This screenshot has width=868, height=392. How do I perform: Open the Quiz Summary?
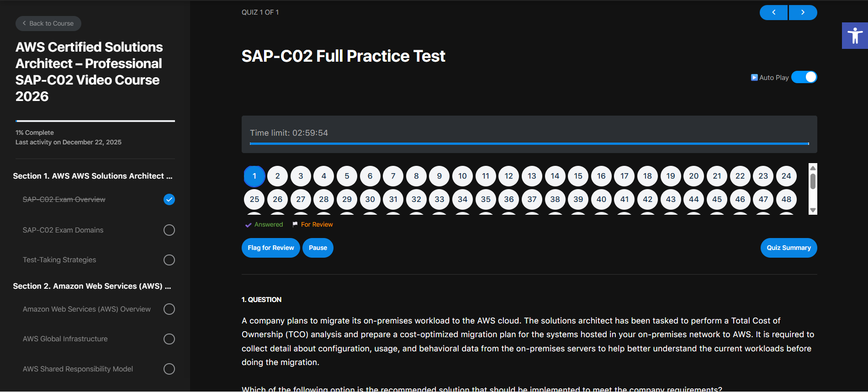click(x=789, y=248)
